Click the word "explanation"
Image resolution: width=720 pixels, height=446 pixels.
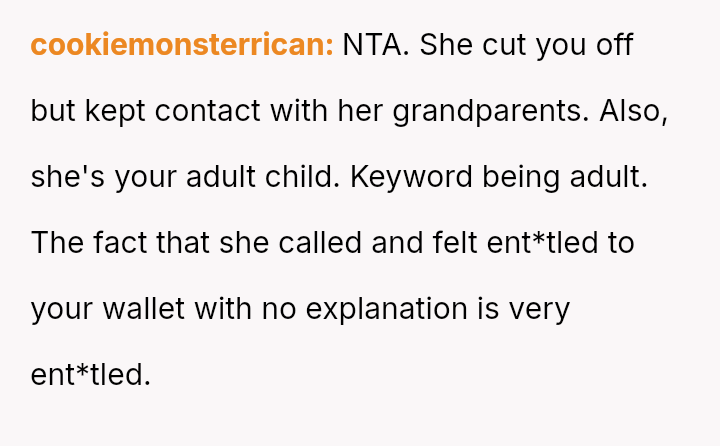pos(386,309)
